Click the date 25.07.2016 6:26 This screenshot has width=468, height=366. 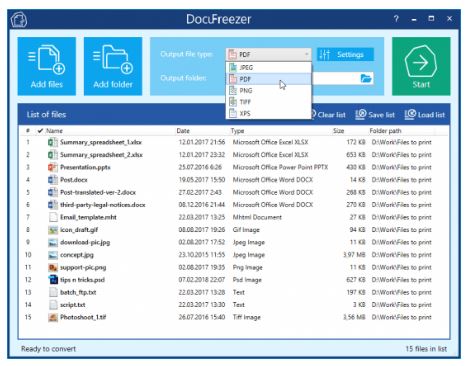[200, 167]
